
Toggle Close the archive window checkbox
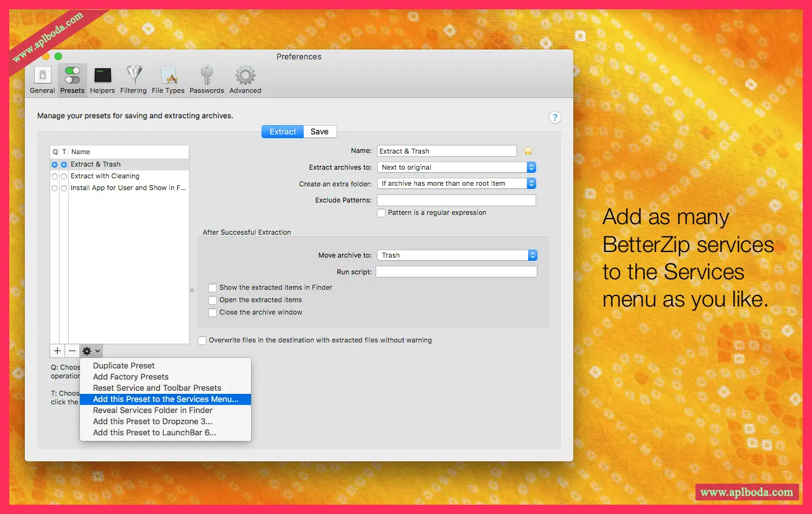pyautogui.click(x=213, y=313)
